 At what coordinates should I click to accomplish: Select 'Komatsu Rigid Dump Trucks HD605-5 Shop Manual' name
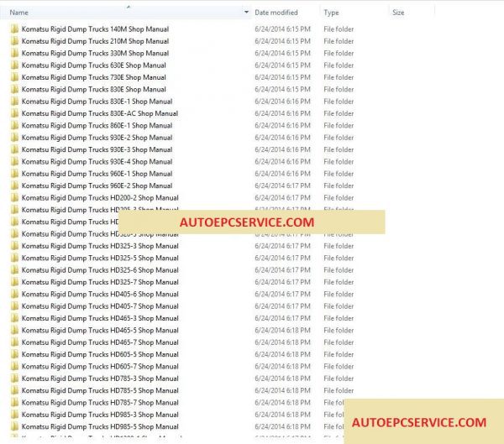click(100, 354)
